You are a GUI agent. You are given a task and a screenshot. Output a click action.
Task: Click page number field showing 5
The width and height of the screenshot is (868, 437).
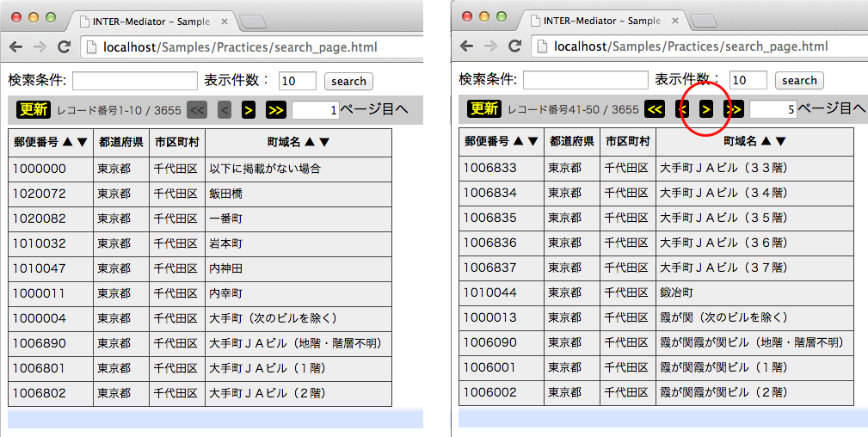click(773, 109)
